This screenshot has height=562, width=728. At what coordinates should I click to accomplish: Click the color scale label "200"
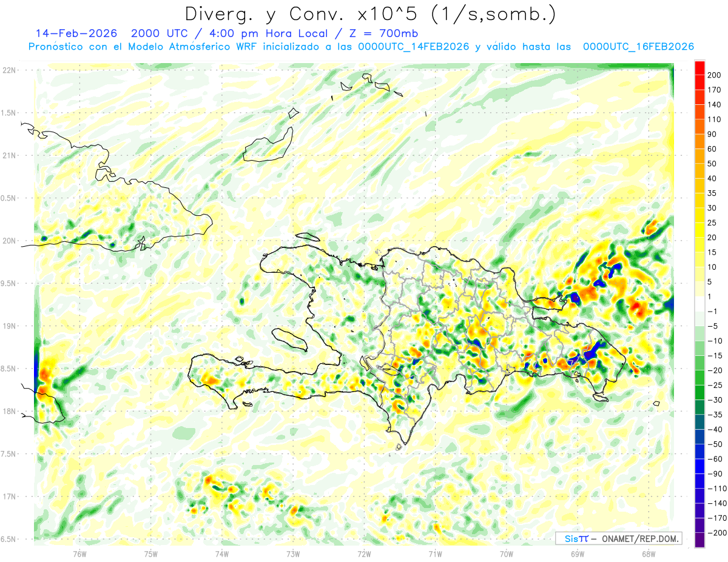pos(713,75)
